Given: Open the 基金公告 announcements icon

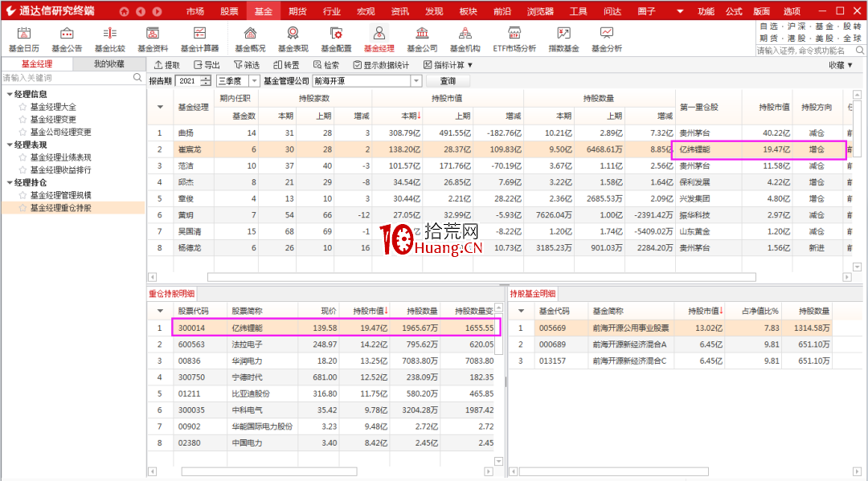Looking at the screenshot, I should 67,40.
